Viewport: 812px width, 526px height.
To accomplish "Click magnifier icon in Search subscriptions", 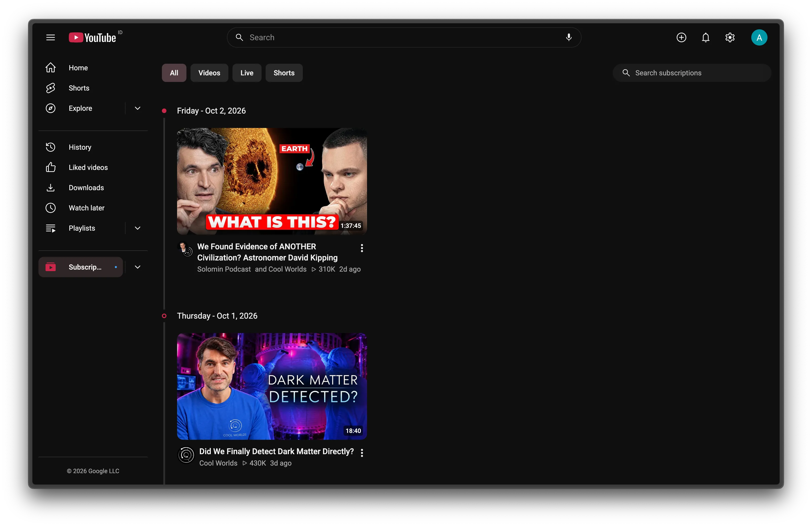I will click(x=626, y=73).
